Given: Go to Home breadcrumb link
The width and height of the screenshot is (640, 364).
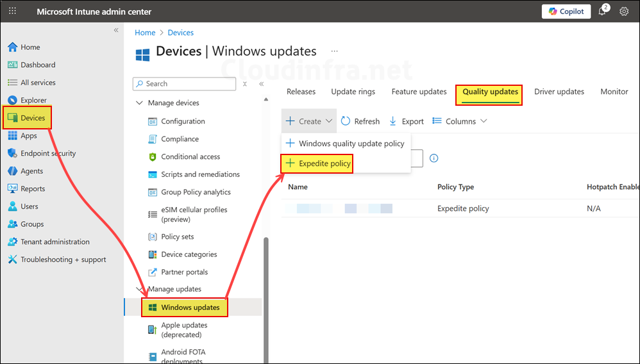Looking at the screenshot, I should [x=145, y=33].
